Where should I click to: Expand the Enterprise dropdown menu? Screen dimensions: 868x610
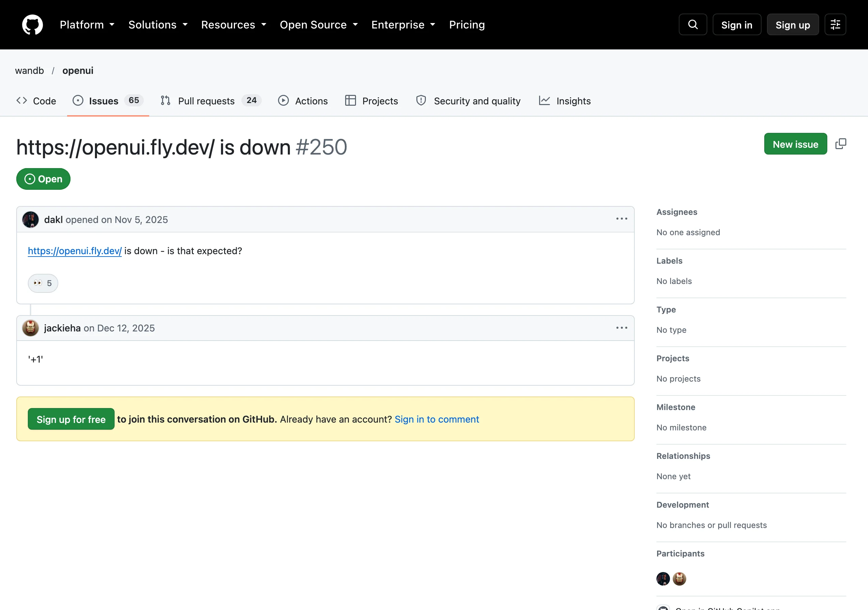tap(403, 24)
